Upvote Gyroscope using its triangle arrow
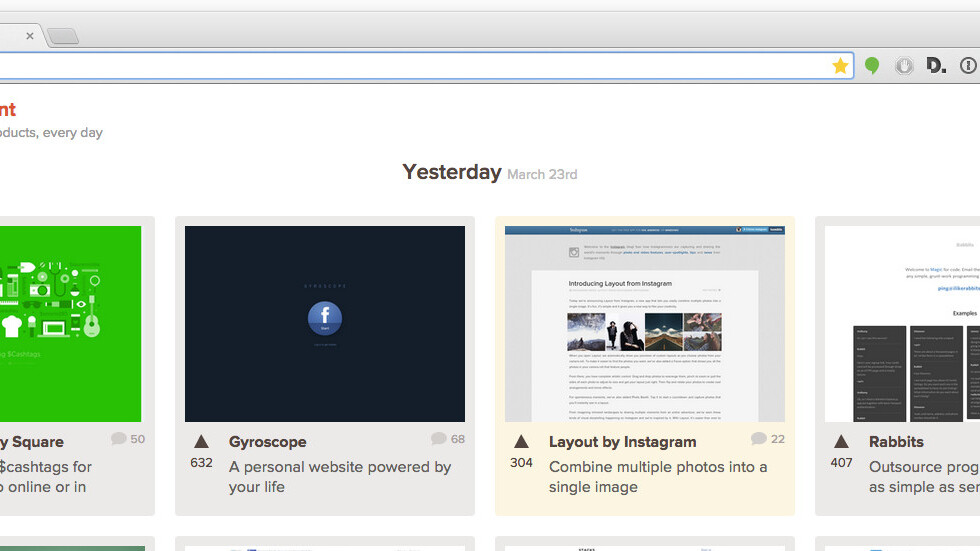 click(x=201, y=442)
